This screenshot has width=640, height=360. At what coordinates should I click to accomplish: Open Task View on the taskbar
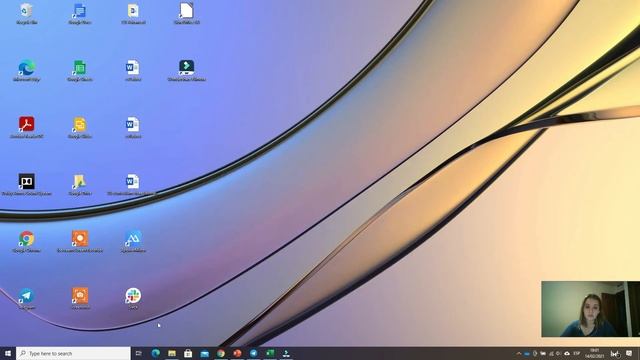point(139,353)
